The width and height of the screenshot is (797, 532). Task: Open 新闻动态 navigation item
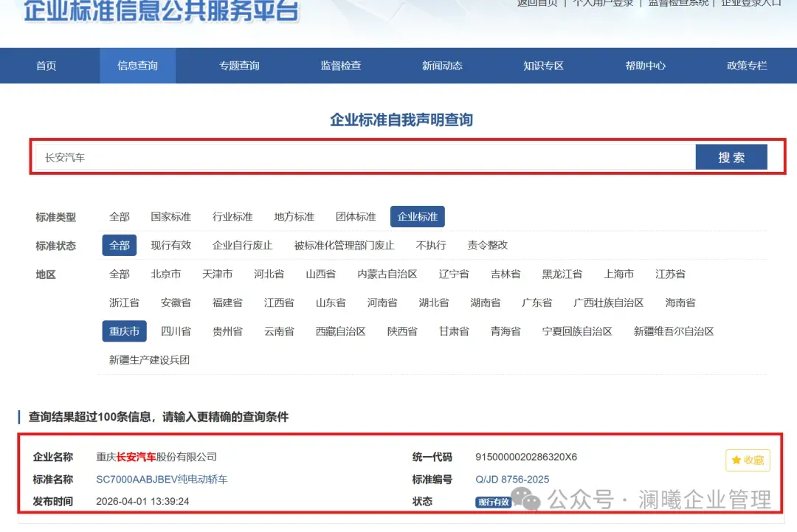[442, 66]
